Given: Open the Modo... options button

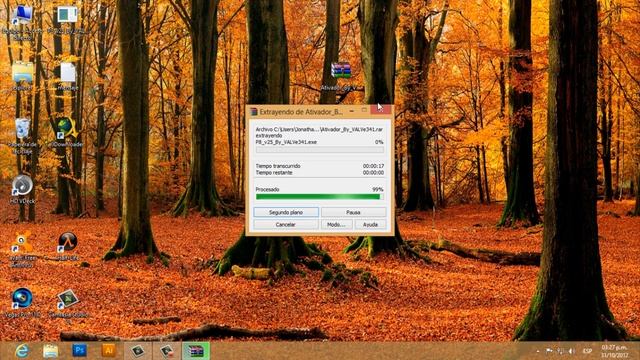Looking at the screenshot, I should tap(336, 224).
